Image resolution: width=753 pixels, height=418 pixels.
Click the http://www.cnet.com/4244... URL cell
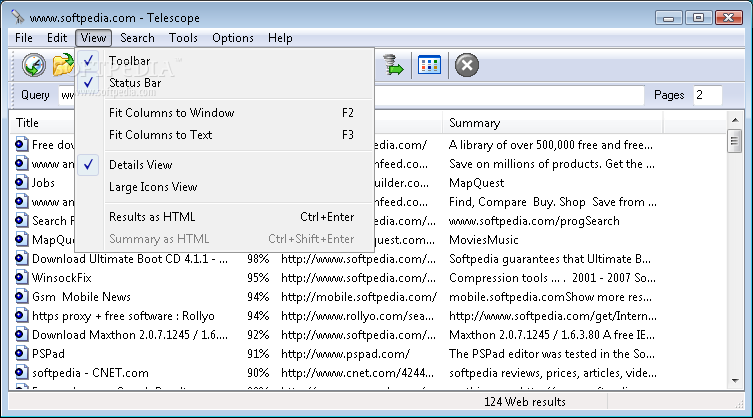tap(357, 373)
